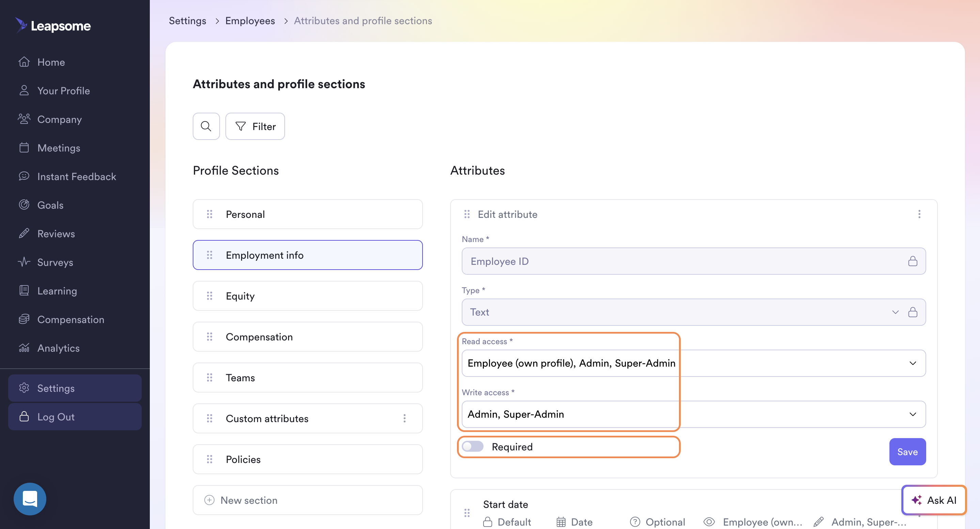The image size is (980, 529).
Task: Click the lock icon next to Default
Action: [488, 522]
